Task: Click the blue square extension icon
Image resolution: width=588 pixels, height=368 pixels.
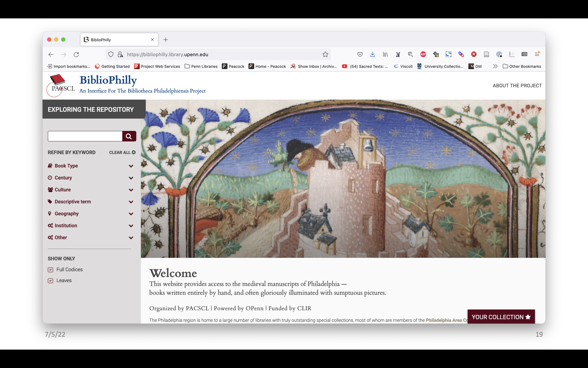Action: (449, 55)
